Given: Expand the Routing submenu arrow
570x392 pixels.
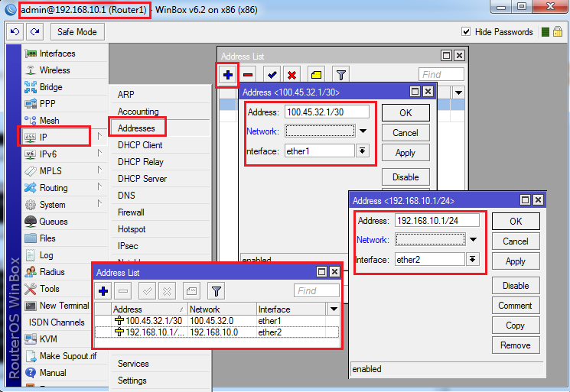Looking at the screenshot, I should coord(99,187).
